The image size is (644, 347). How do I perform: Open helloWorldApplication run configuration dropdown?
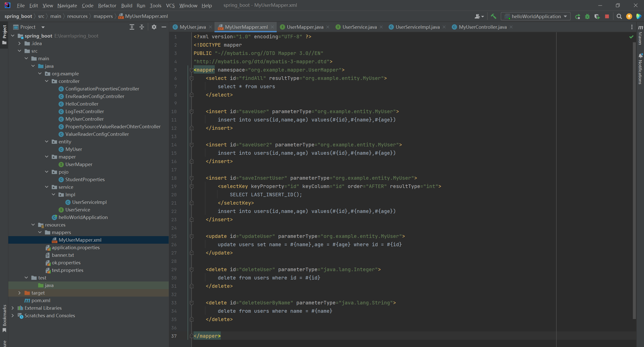tap(536, 16)
